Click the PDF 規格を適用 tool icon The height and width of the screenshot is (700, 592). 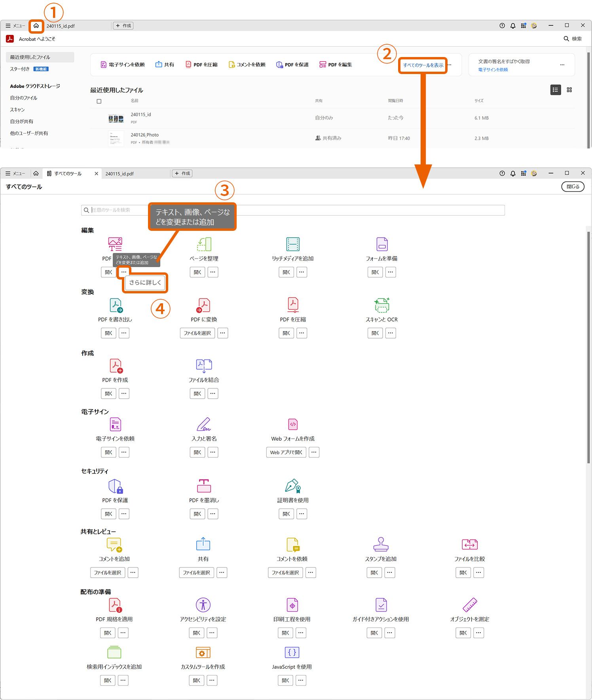click(x=115, y=605)
